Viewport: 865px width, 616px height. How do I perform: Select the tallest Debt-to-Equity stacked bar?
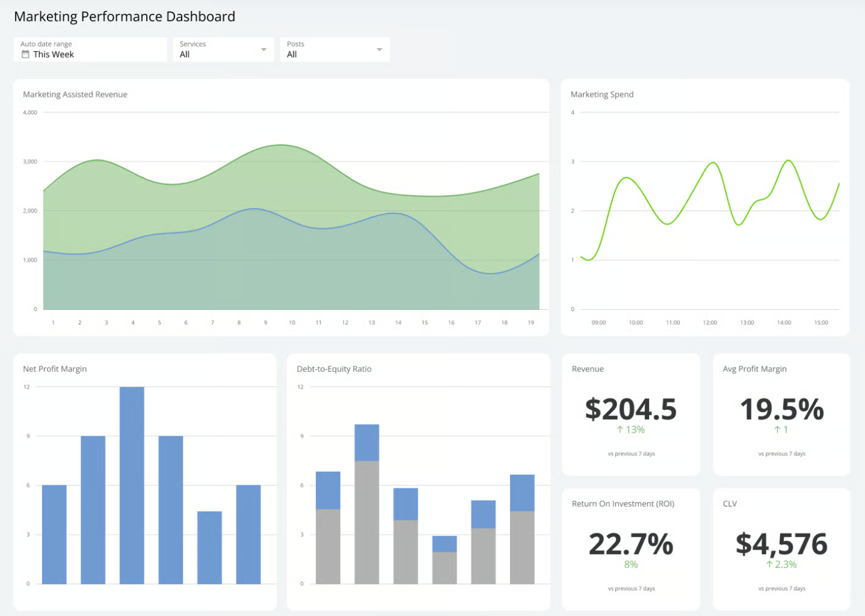point(367,504)
